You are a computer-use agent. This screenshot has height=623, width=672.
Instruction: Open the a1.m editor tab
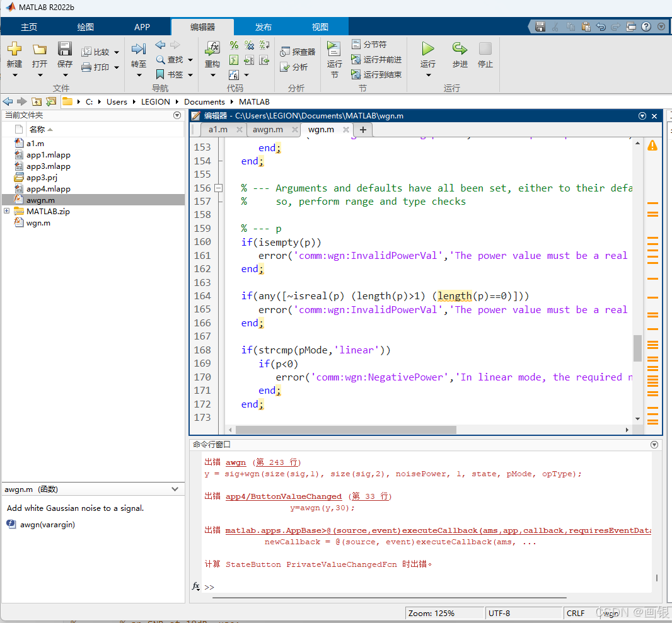point(218,129)
